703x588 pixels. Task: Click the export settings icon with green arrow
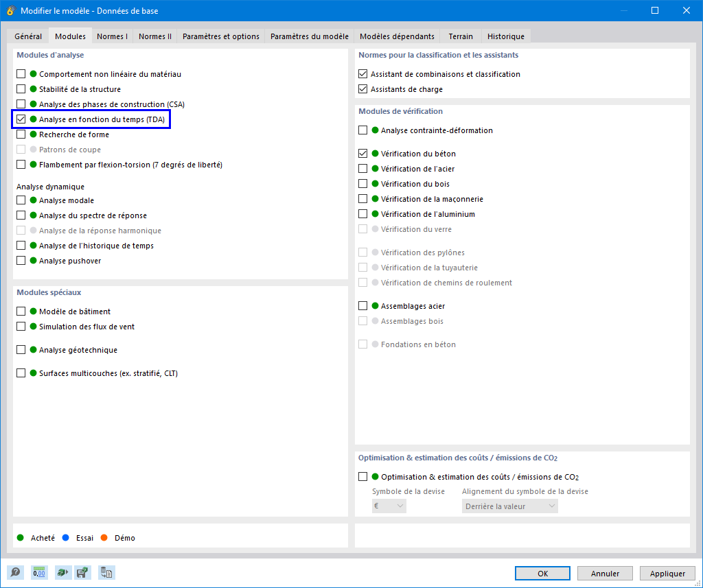tap(61, 572)
